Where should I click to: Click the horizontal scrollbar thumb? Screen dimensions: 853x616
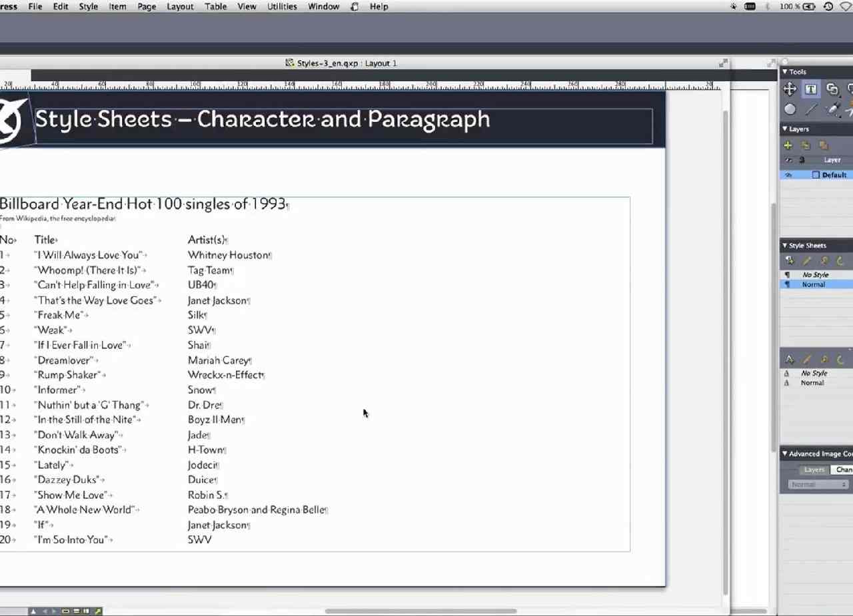pyautogui.click(x=421, y=611)
